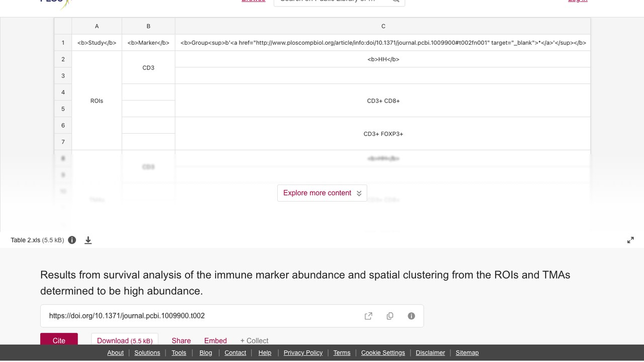Viewport: 644px width, 362px height.
Task: Select column C header in the spreadsheet
Action: (383, 26)
